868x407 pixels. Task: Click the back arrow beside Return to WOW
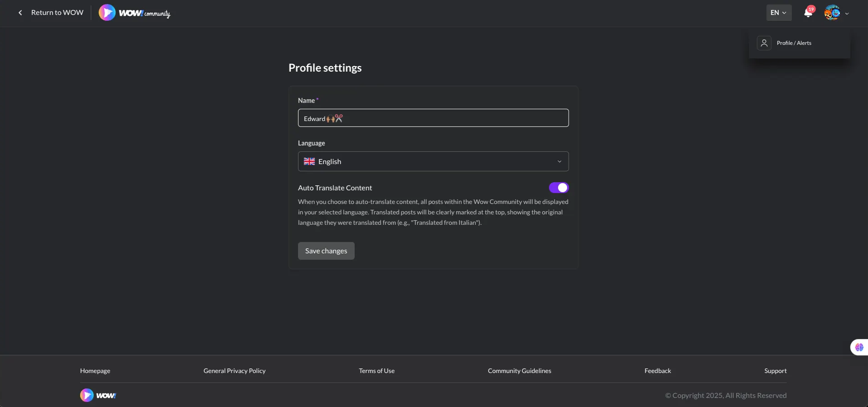point(20,13)
